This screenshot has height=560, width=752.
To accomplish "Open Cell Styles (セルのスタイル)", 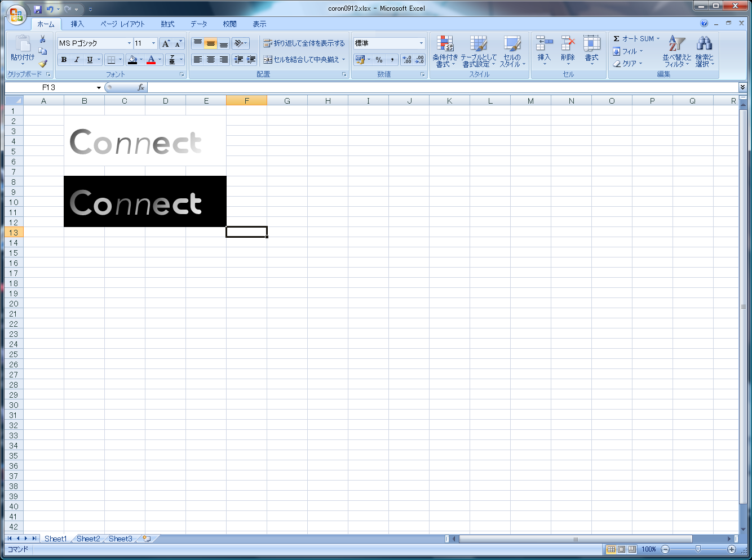I will (512, 51).
